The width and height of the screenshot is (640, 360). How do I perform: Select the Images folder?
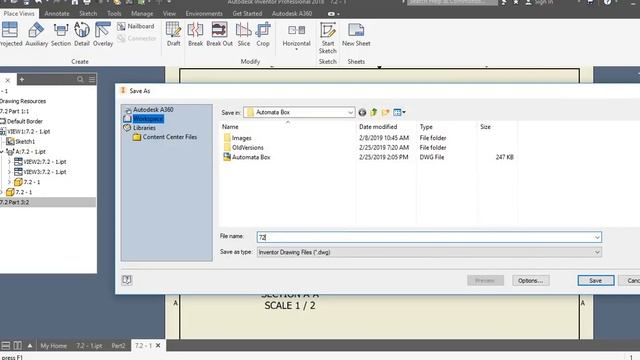238,138
